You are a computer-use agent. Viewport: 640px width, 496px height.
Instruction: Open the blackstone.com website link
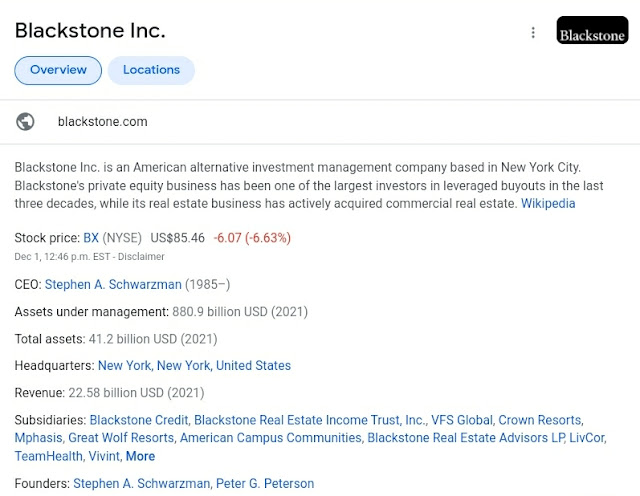click(102, 122)
